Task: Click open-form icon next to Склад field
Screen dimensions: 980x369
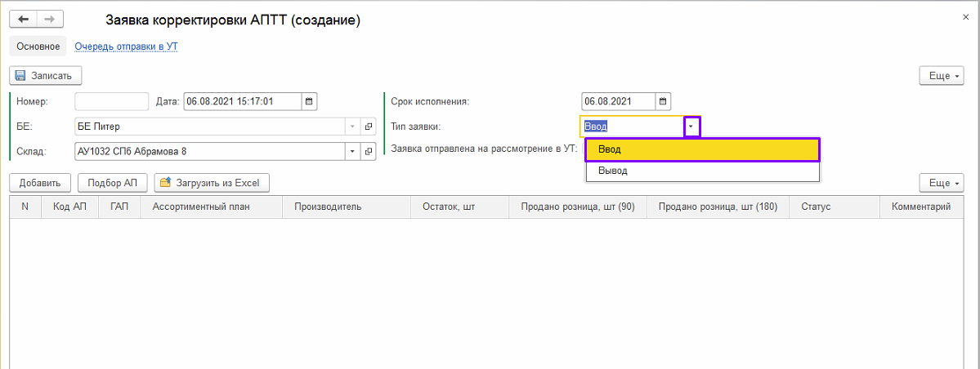Action: [368, 151]
